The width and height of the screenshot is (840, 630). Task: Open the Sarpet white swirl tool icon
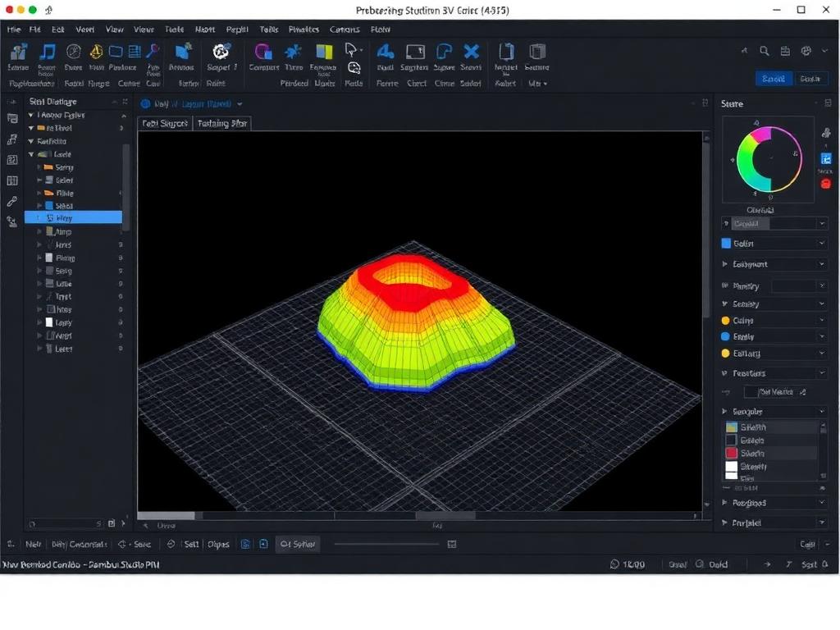(221, 52)
